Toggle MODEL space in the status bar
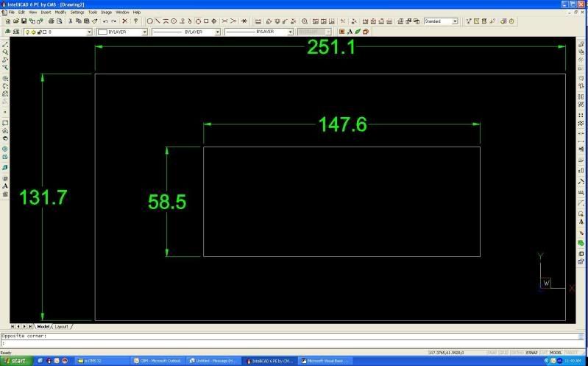The height and width of the screenshot is (366, 588). click(556, 353)
